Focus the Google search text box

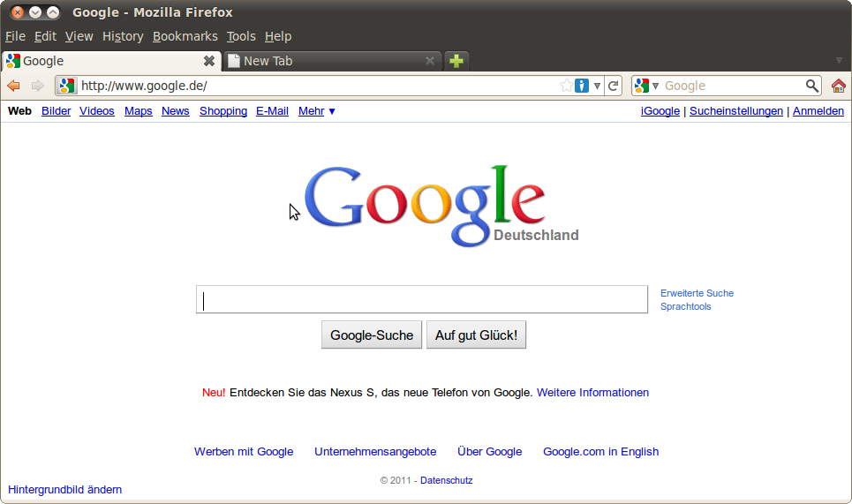(x=422, y=299)
